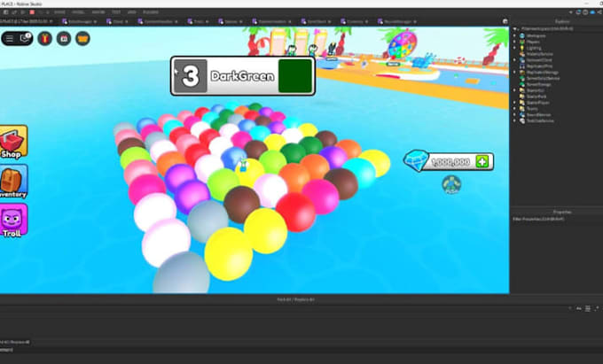Select Teams icon in Explorer

[x=522, y=109]
